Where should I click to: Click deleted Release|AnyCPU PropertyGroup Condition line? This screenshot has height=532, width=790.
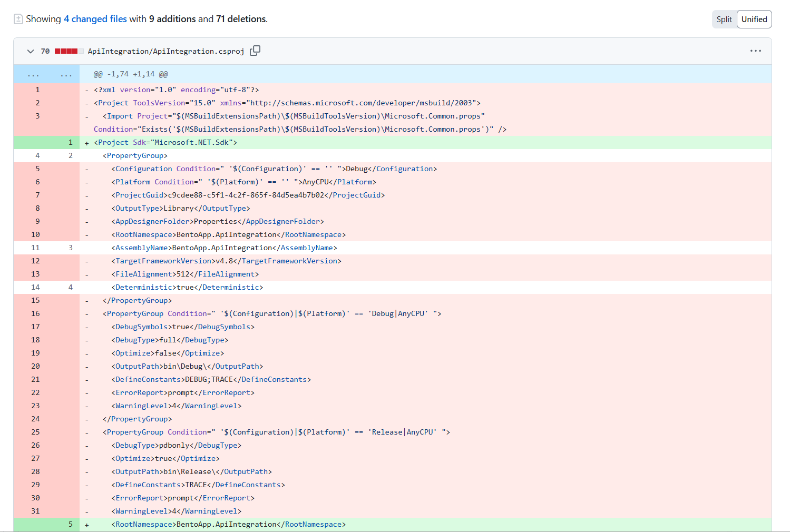425,432
